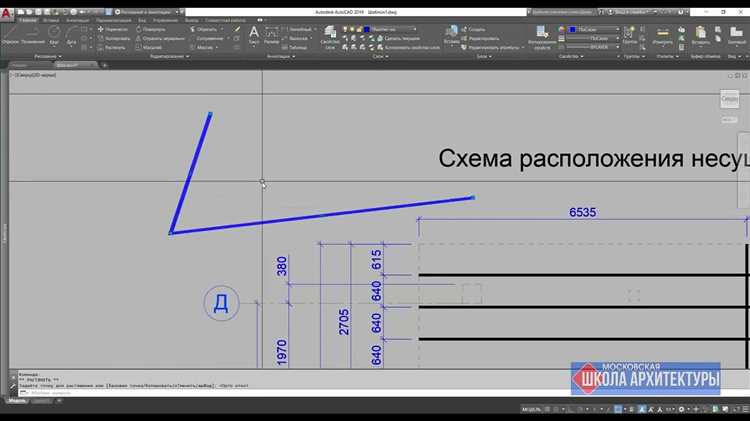The height and width of the screenshot is (421, 750).
Task: Click the Перенести move button
Action: tap(116, 29)
